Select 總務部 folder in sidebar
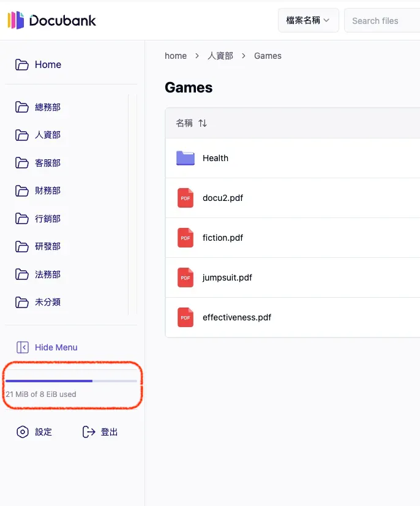This screenshot has height=506, width=420. [47, 107]
